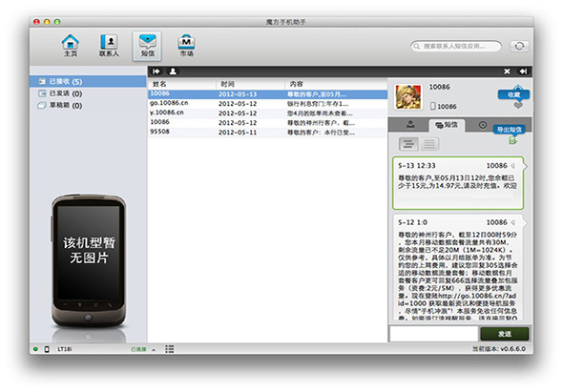563x392 pixels.
Task: Click the green connection status dot
Action: pyautogui.click(x=35, y=349)
